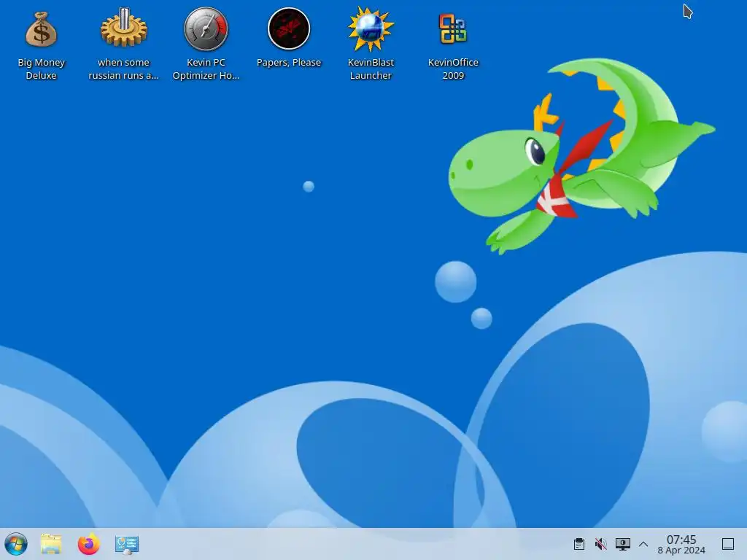Click the 'KevinOffice 2009' label text

coord(452,69)
